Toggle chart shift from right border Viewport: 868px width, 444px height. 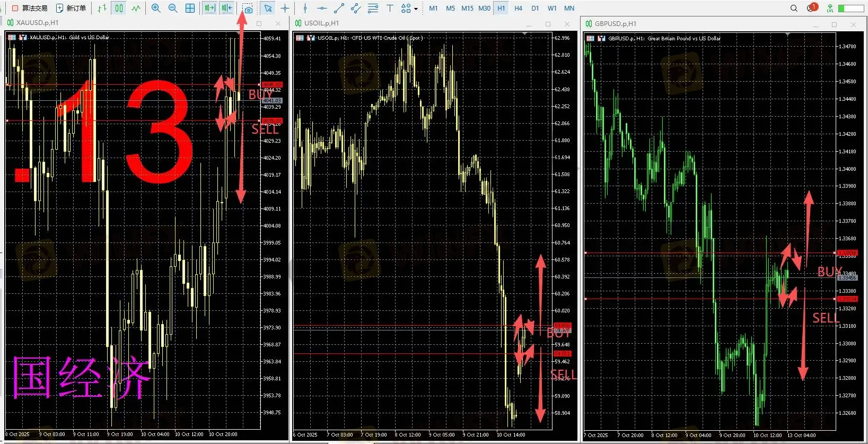(227, 8)
